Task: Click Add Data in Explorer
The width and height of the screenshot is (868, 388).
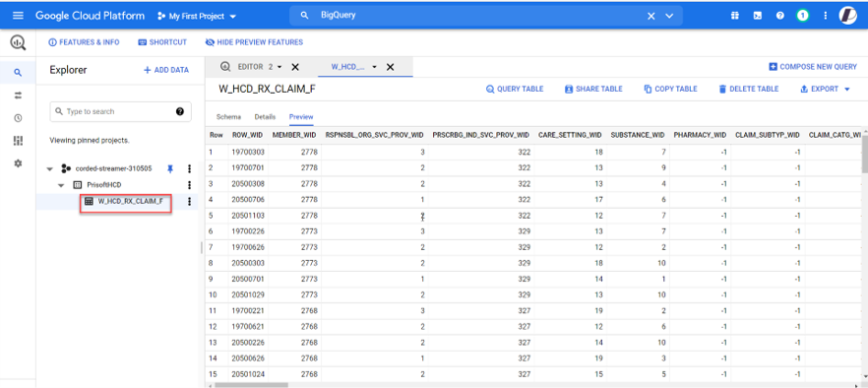Action: point(166,70)
